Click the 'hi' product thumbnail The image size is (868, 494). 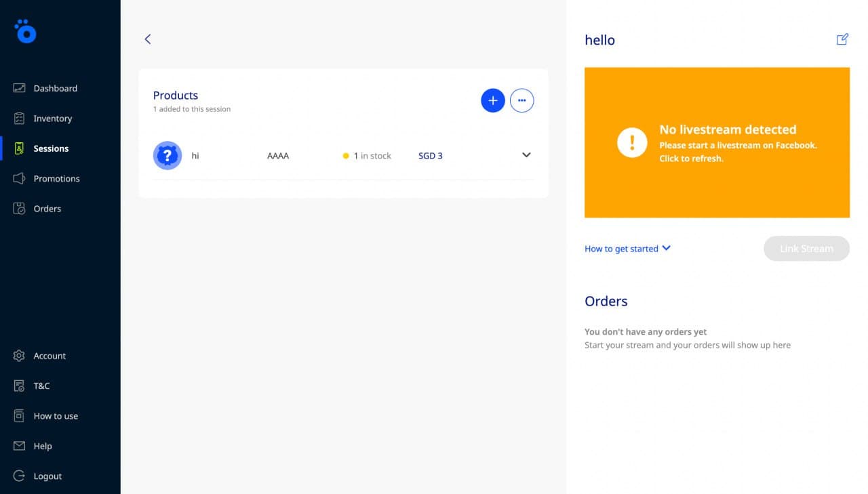167,155
